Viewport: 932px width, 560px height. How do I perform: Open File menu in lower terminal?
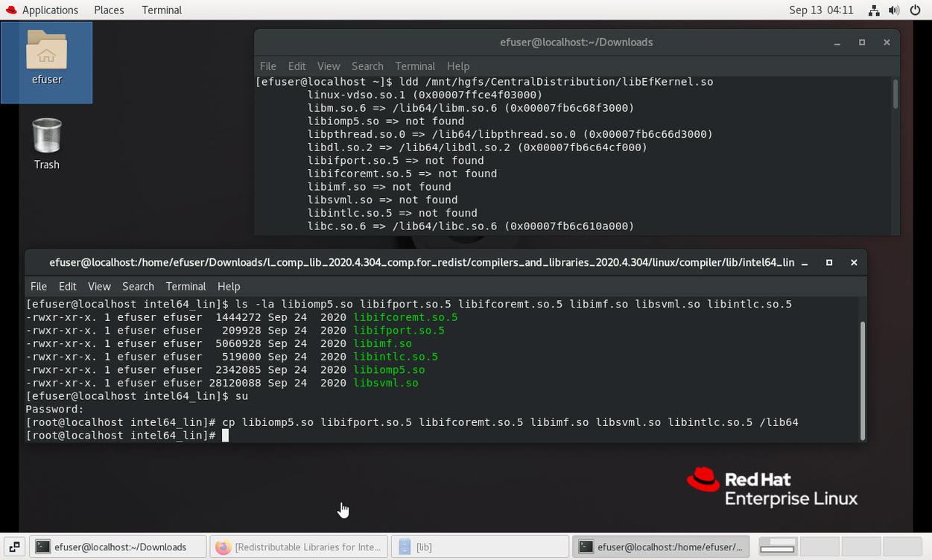click(x=39, y=286)
